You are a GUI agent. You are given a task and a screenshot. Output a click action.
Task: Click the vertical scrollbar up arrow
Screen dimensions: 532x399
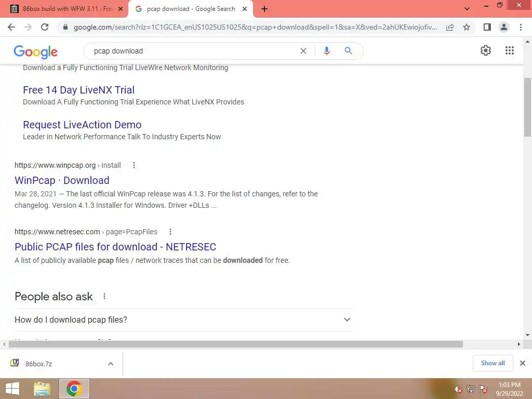point(527,42)
